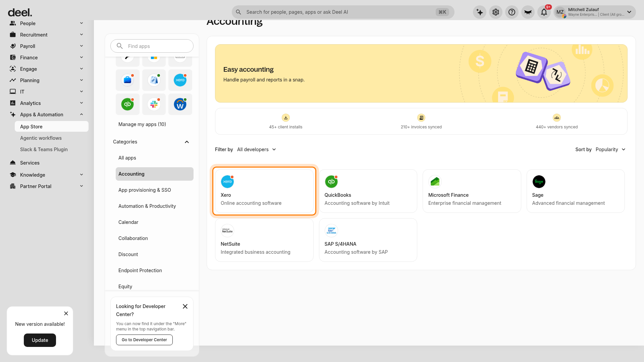Select the Discount category
The height and width of the screenshot is (362, 644).
[x=155, y=254]
